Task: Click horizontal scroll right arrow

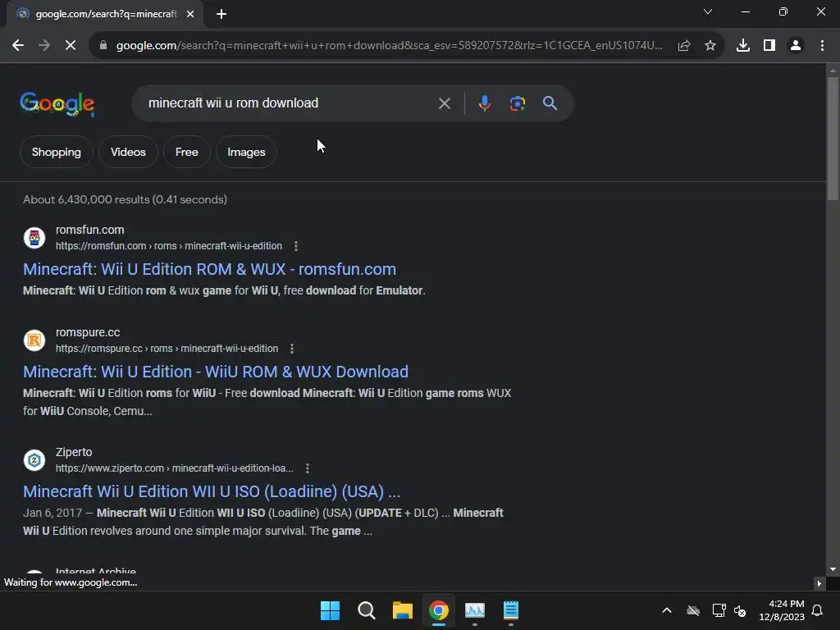Action: (x=819, y=583)
